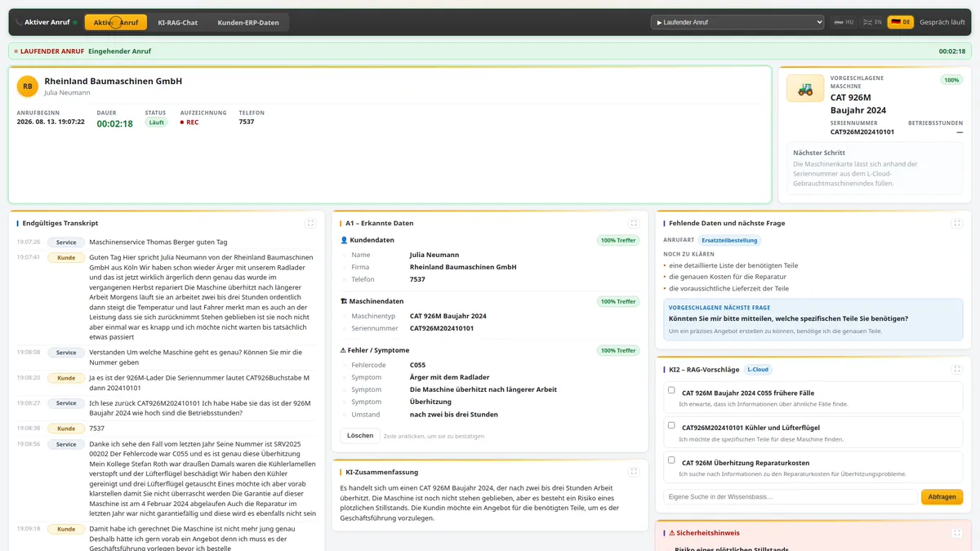Image resolution: width=980 pixels, height=551 pixels.
Task: Click the Firma Rheinland Baumaschinen GmbH row
Action: (490, 267)
